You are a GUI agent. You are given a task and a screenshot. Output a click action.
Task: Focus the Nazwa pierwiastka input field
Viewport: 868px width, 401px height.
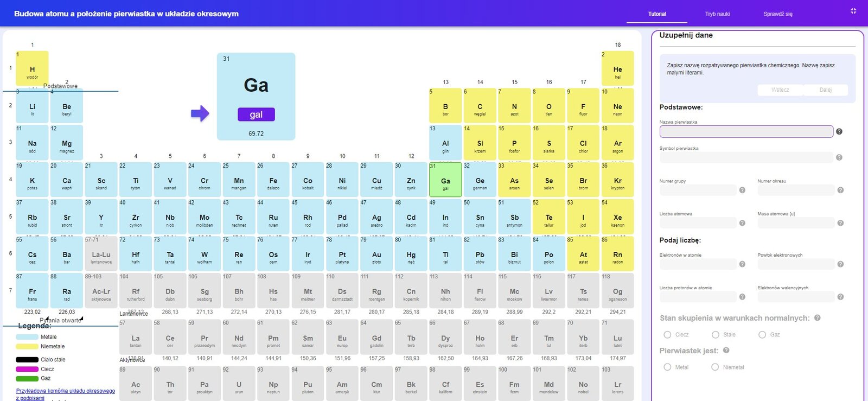tap(746, 131)
